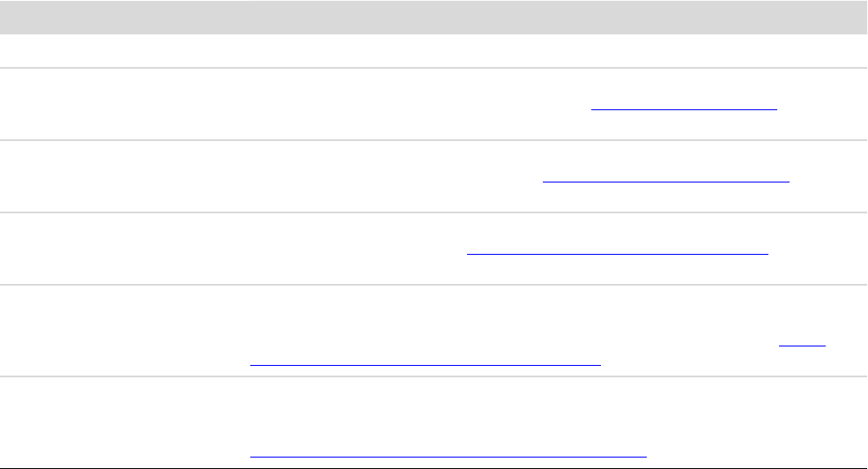Click the divider line between fourth and fifth rows
This screenshot has height=469, width=868.
click(434, 284)
